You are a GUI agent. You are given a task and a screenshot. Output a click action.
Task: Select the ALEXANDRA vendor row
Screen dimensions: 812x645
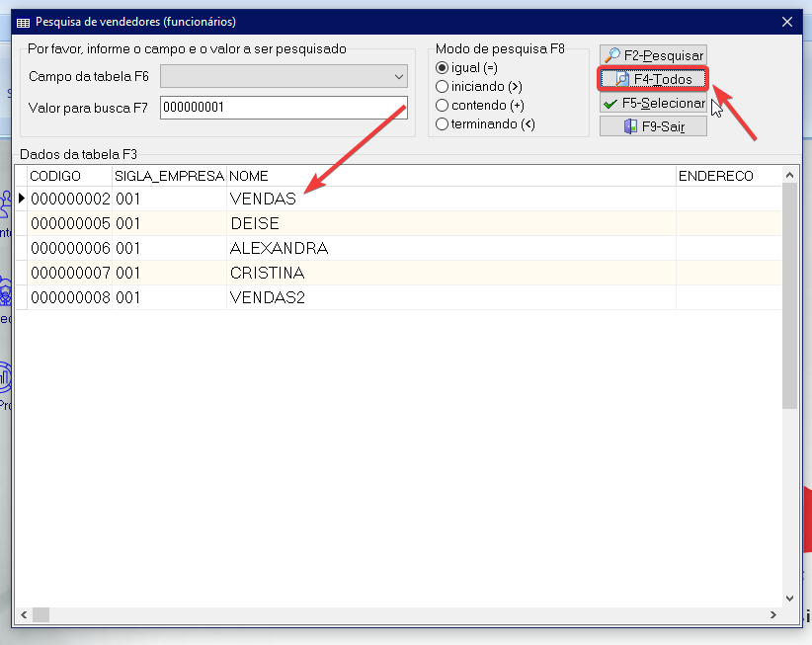pyautogui.click(x=279, y=249)
